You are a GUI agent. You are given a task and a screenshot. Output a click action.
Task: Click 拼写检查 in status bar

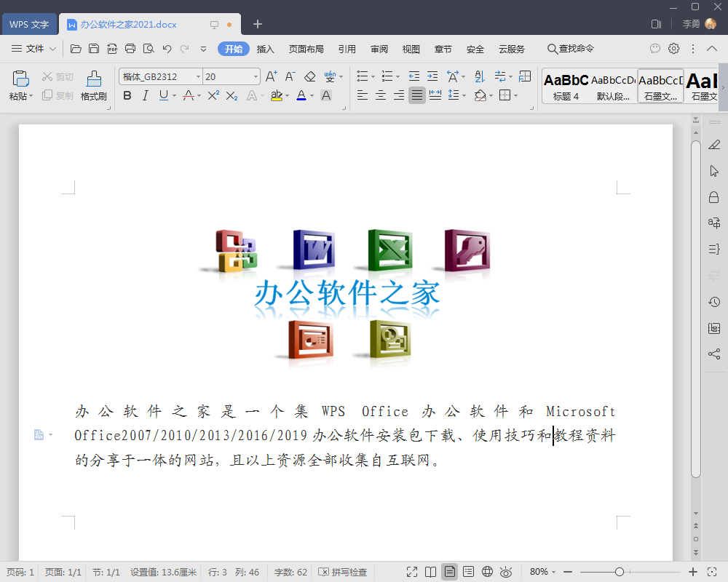click(343, 572)
